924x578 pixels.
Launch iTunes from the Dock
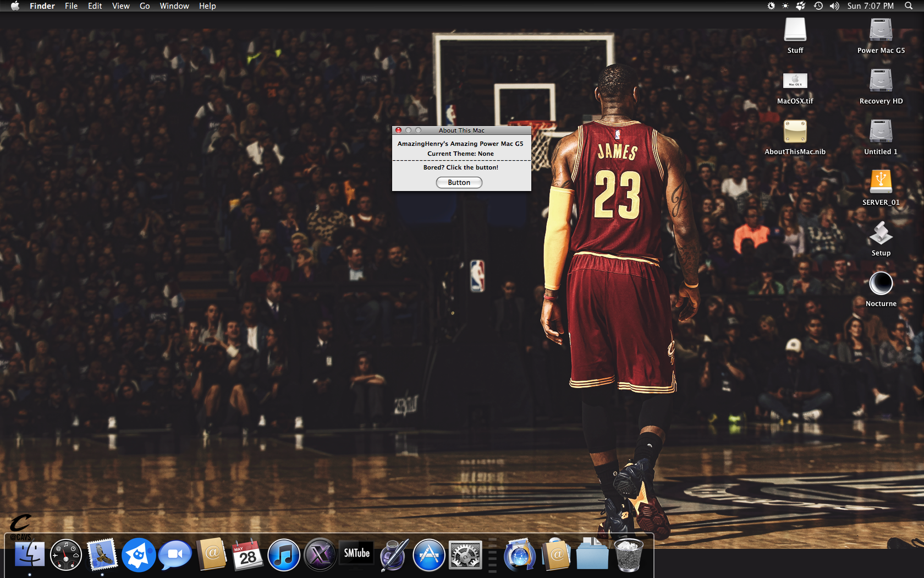pos(284,554)
